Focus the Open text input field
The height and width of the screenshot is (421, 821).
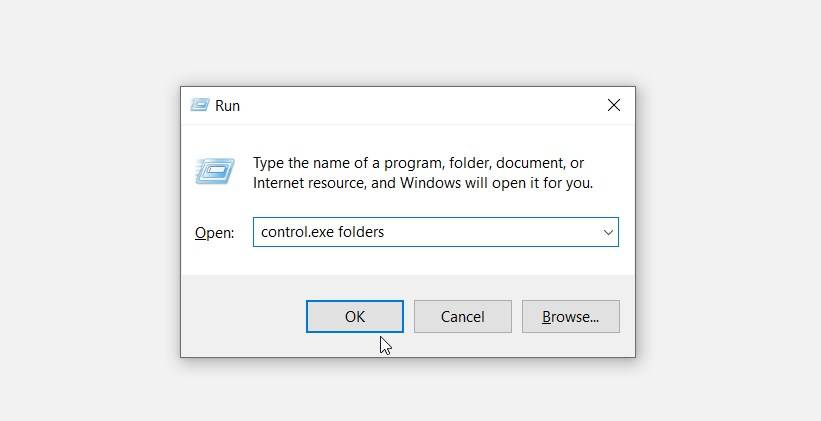480,232
